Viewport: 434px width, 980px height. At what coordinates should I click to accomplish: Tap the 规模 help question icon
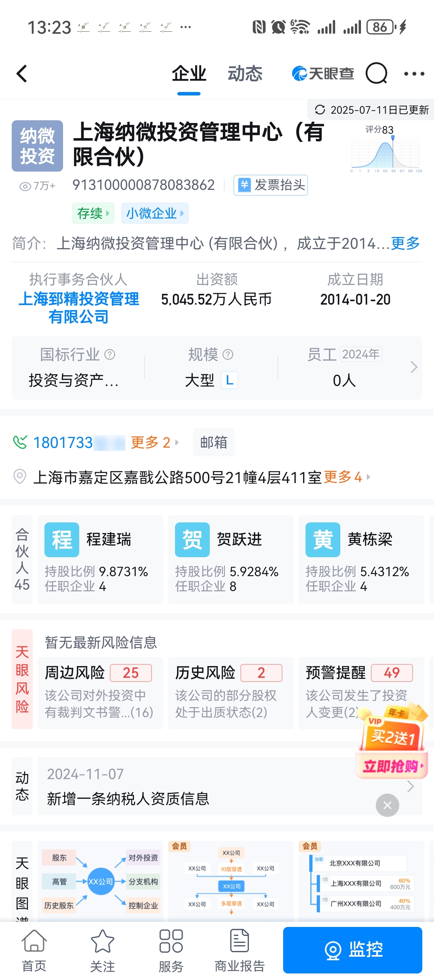(x=228, y=355)
